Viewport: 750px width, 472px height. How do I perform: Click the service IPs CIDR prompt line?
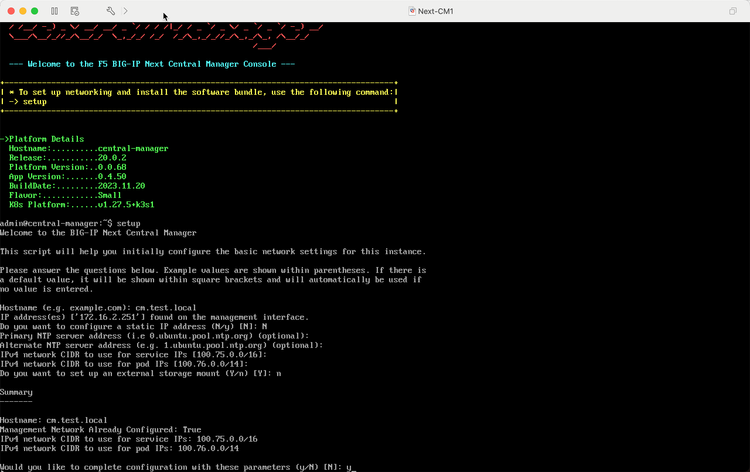[133, 354]
